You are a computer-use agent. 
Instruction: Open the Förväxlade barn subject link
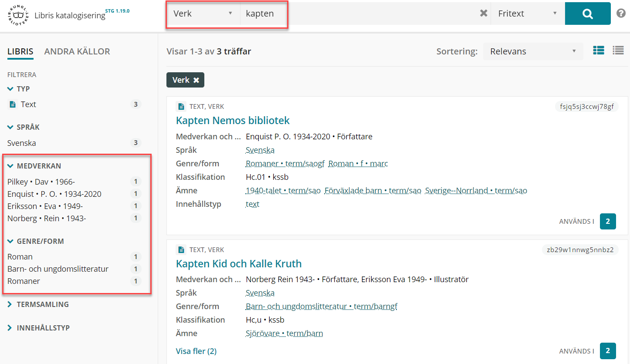click(x=373, y=191)
